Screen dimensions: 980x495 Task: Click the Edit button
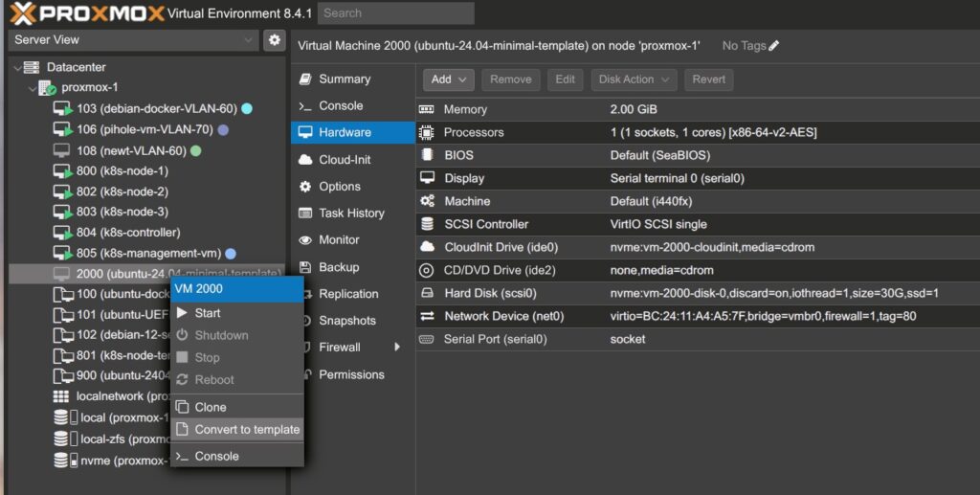(x=565, y=79)
